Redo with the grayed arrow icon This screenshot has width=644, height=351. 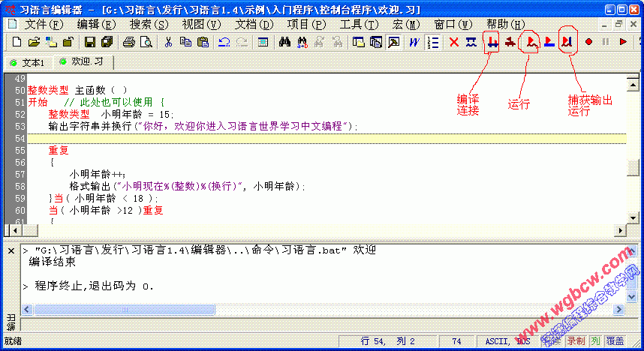coord(242,42)
